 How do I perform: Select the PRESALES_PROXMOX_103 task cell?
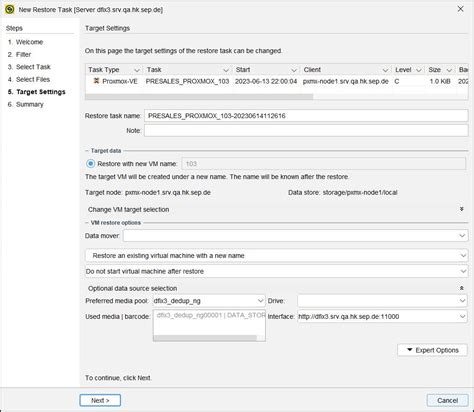pyautogui.click(x=187, y=81)
